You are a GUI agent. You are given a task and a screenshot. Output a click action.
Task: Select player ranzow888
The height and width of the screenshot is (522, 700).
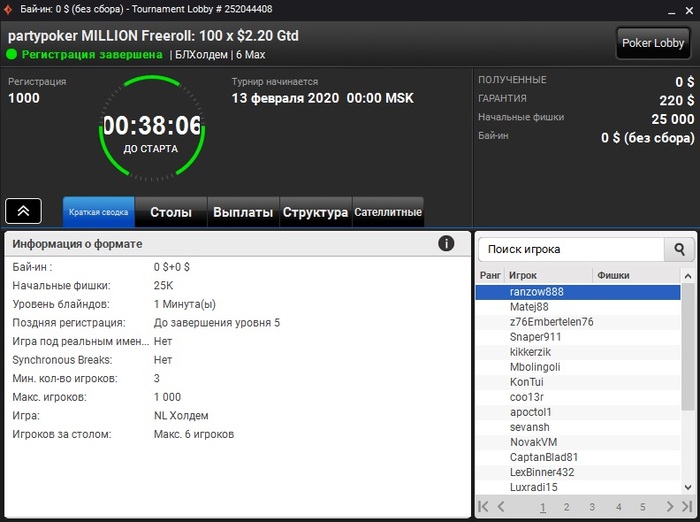click(x=578, y=292)
